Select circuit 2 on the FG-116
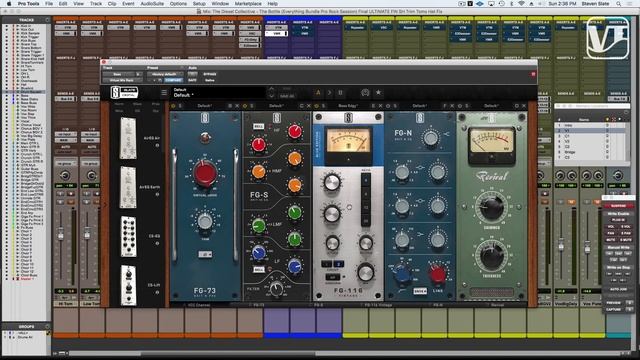 click(338, 264)
